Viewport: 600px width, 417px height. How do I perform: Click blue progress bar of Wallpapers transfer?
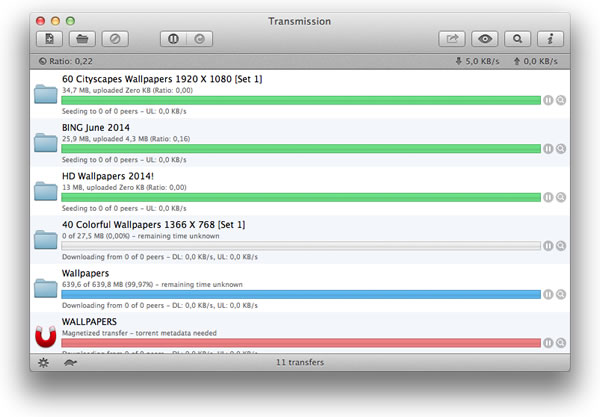pyautogui.click(x=301, y=294)
